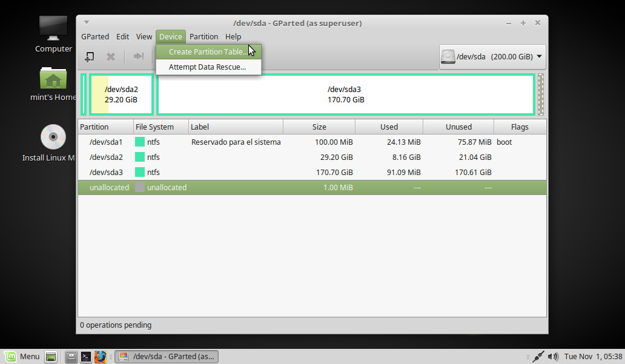Launch Terminal from the panel
The image size is (625, 364).
coord(87,357)
